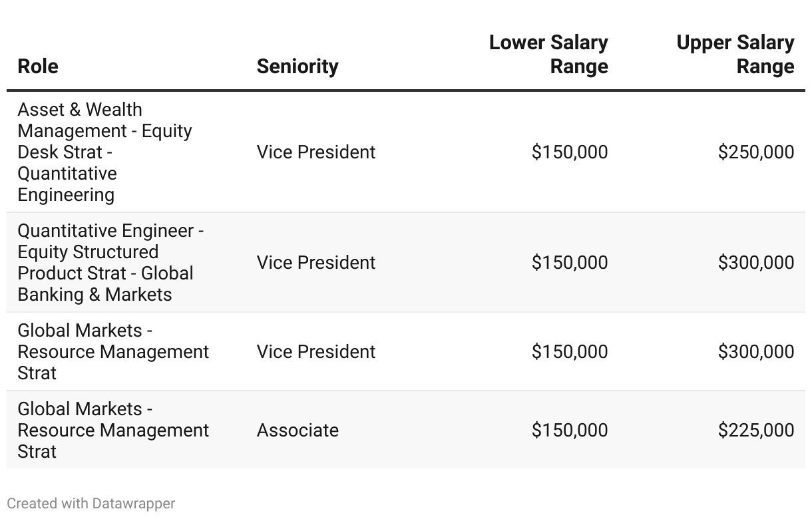Select the Associate Global Markets role cell
The width and height of the screenshot is (812, 519).
click(x=113, y=430)
